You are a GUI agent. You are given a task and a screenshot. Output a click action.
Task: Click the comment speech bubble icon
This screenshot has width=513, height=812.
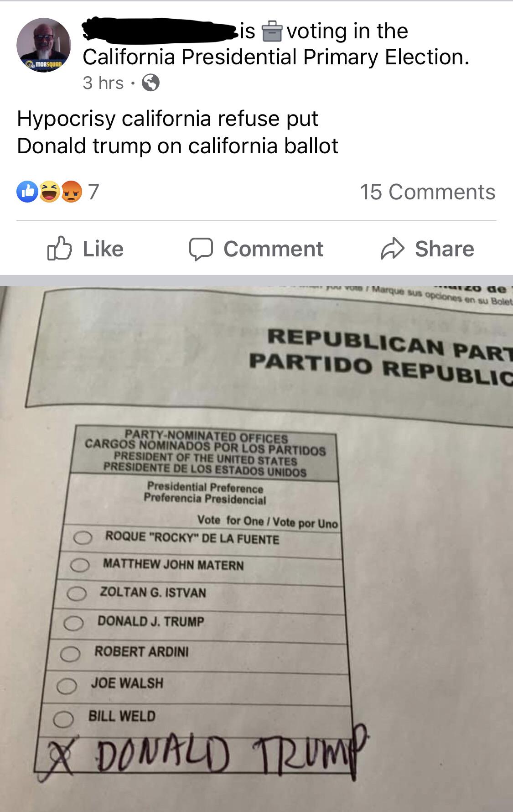pyautogui.click(x=201, y=249)
